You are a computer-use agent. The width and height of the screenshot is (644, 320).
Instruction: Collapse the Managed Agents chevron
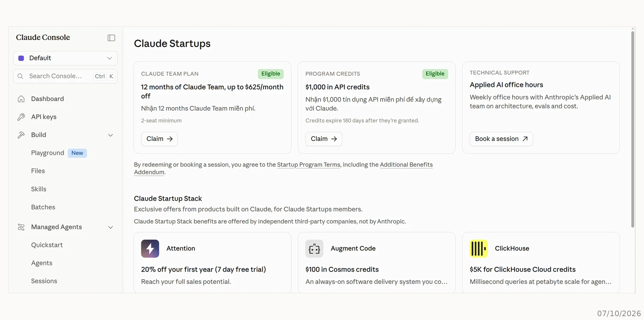tap(110, 227)
